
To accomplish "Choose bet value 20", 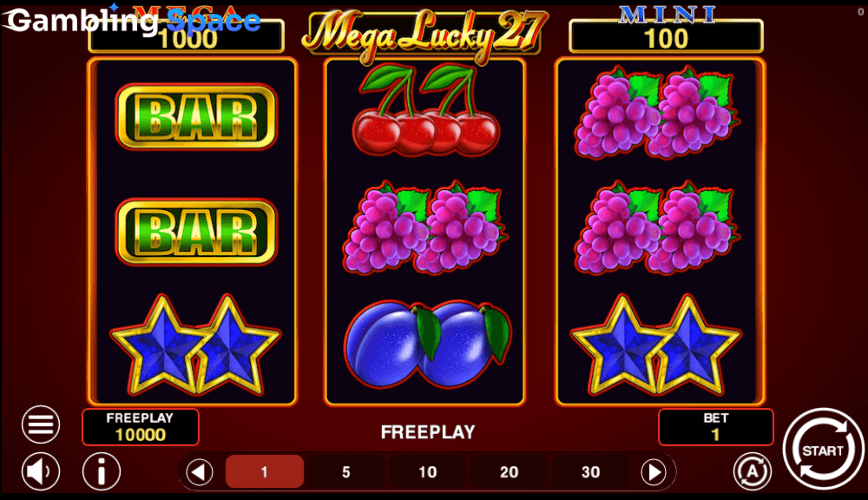I will point(509,471).
